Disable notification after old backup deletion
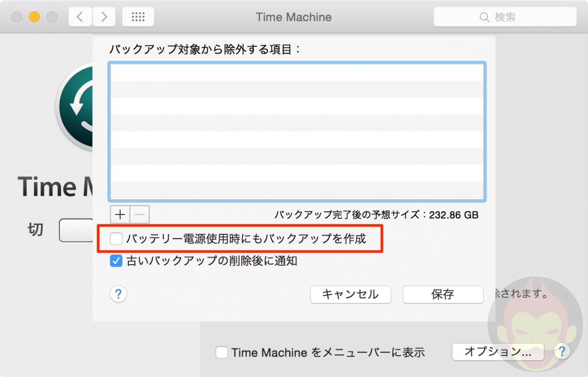The width and height of the screenshot is (588, 377). point(116,261)
